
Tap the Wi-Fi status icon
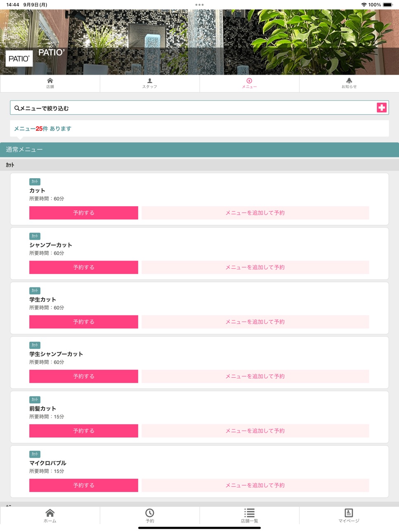tap(364, 5)
